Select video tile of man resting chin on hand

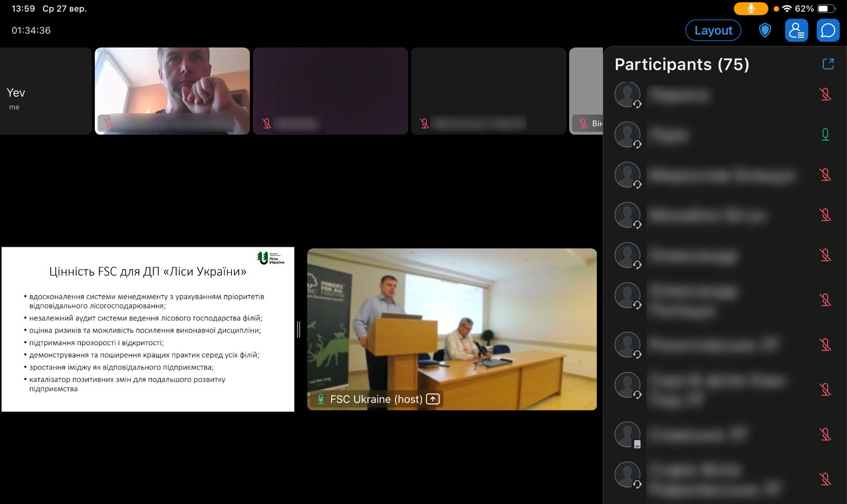pyautogui.click(x=172, y=91)
